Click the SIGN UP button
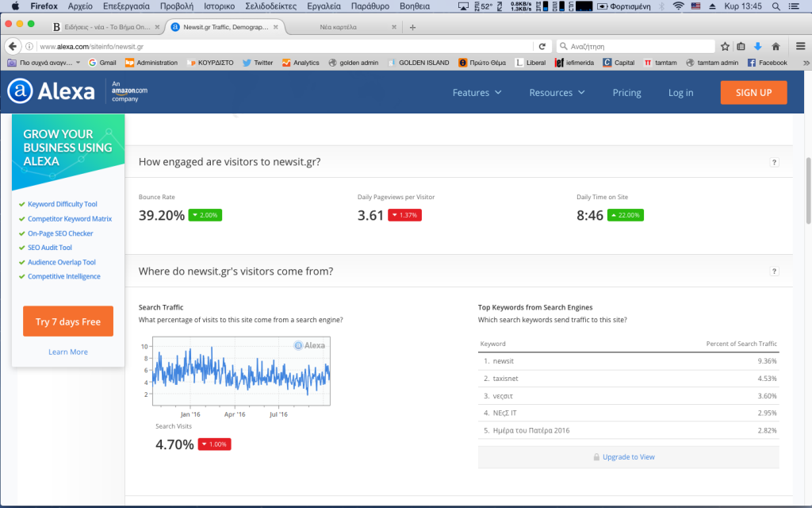Screen dimensions: 812x508 click(x=753, y=92)
